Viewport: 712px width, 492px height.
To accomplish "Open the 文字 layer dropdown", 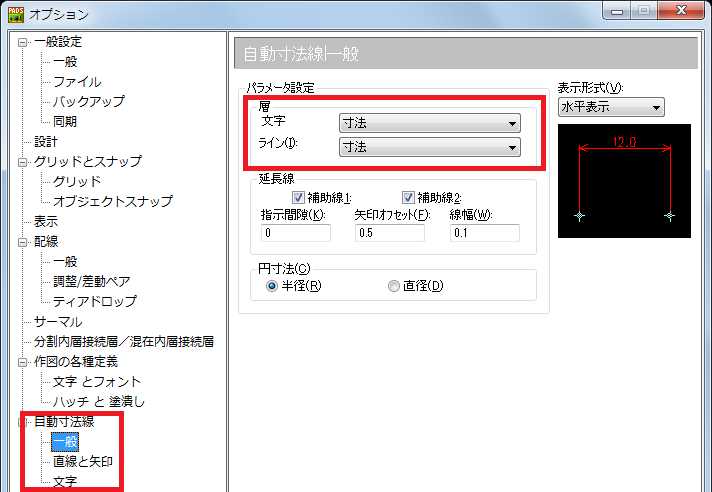I will coord(430,123).
